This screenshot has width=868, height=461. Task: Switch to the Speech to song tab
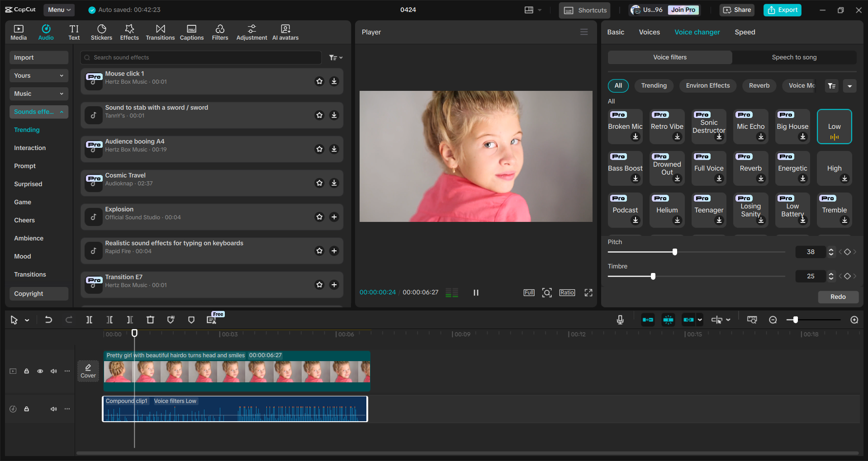tap(794, 57)
